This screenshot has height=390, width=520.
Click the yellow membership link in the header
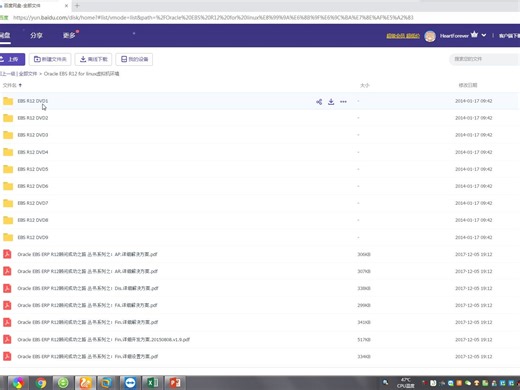pos(403,36)
